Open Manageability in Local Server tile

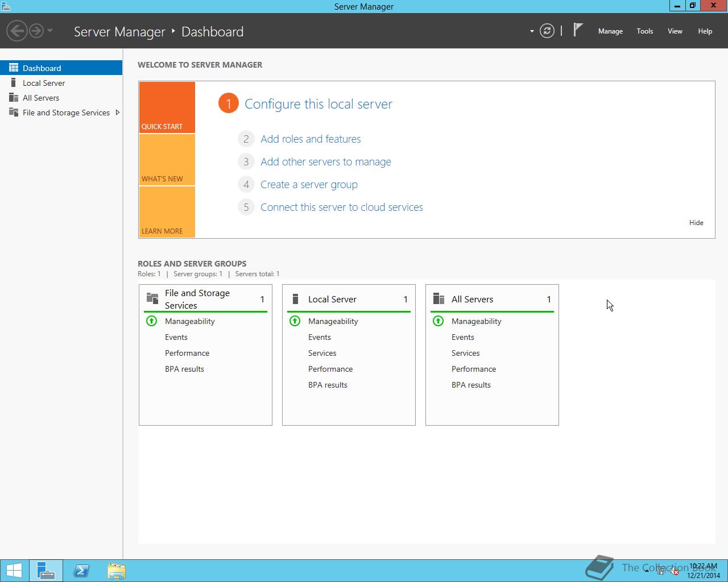[333, 321]
